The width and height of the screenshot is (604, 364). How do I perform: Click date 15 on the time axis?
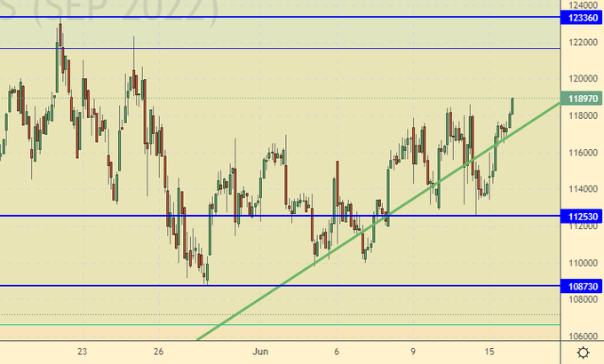tap(487, 351)
